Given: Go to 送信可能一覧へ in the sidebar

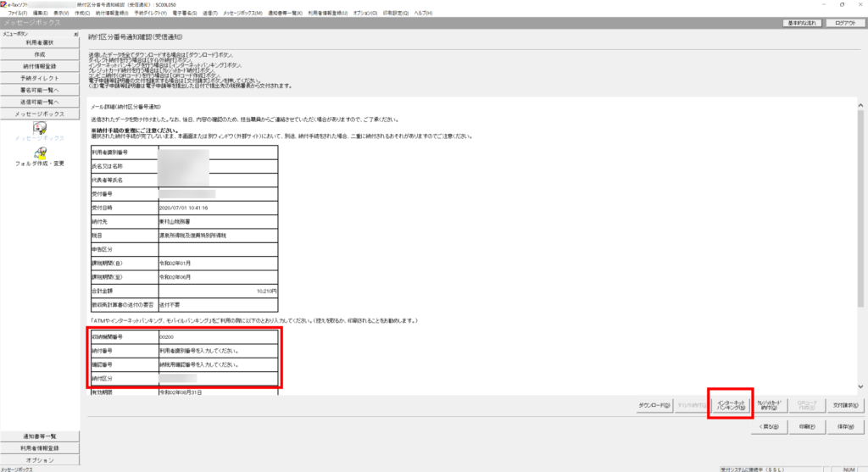Looking at the screenshot, I should pos(40,101).
